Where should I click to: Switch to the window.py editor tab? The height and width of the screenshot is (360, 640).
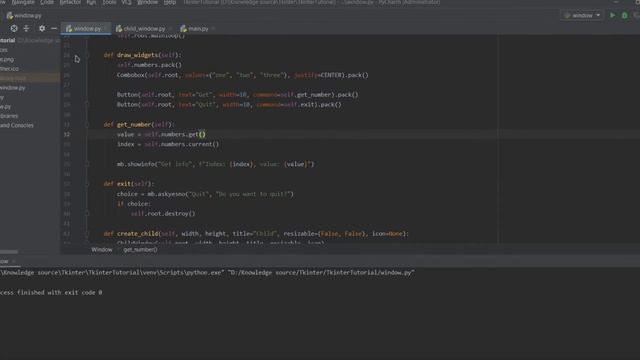86,29
